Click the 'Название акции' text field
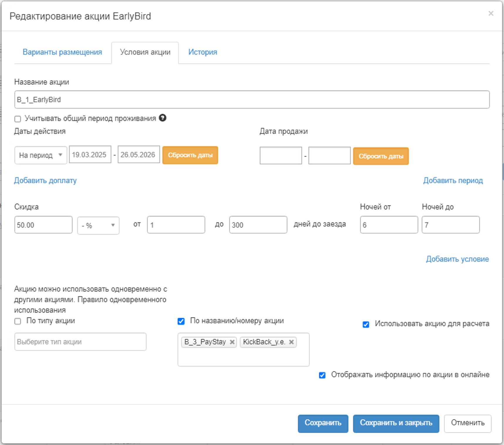The image size is (504, 445). coord(252,100)
